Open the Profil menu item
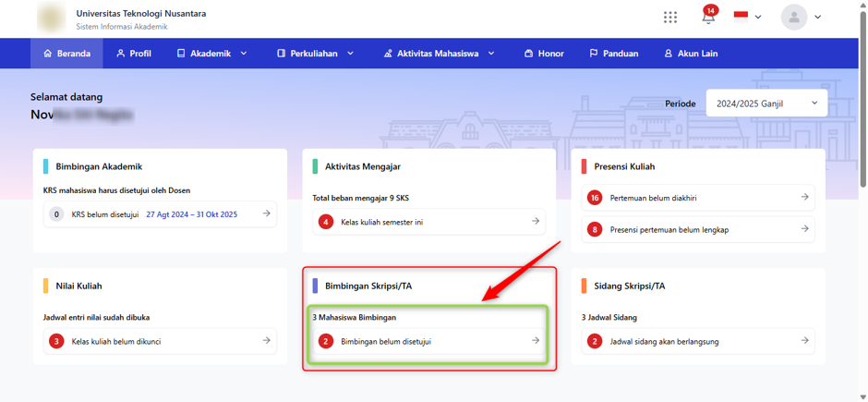The image size is (868, 402). click(x=134, y=54)
